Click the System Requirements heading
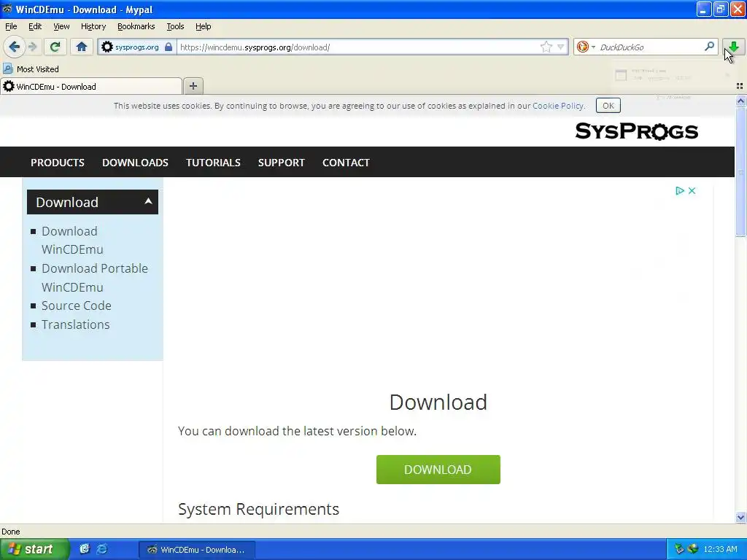Viewport: 747px width, 560px height. (258, 509)
